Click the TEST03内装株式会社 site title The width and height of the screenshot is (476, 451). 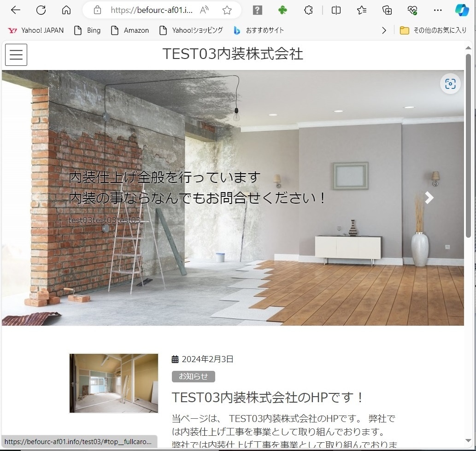point(233,54)
